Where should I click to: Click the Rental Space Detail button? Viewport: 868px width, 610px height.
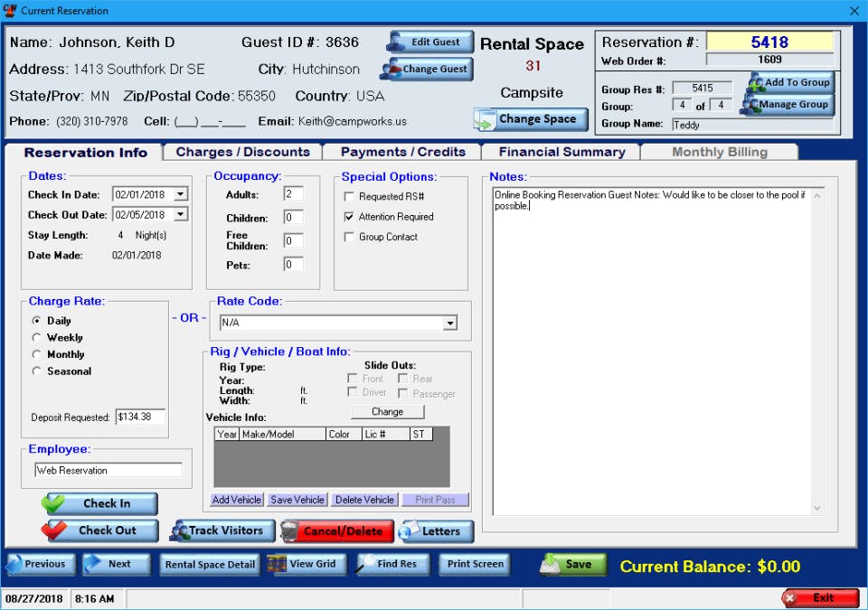pyautogui.click(x=210, y=565)
